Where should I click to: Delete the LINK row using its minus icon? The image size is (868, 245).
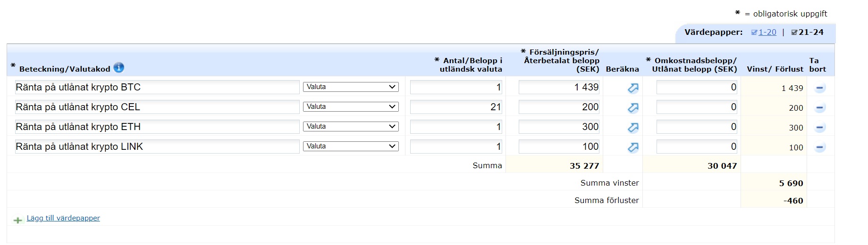pyautogui.click(x=820, y=147)
